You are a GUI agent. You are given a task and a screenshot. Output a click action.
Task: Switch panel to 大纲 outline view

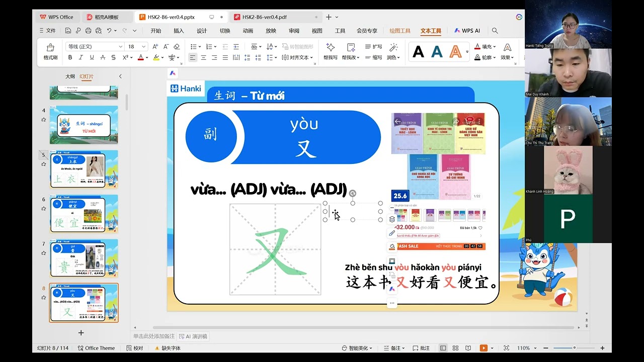(70, 76)
